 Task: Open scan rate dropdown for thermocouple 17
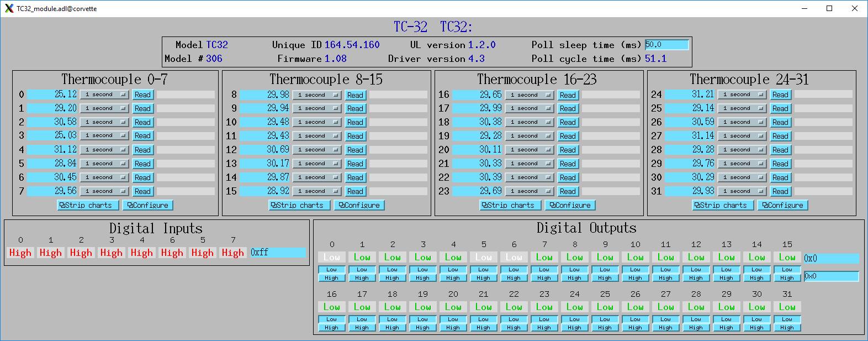[x=530, y=108]
